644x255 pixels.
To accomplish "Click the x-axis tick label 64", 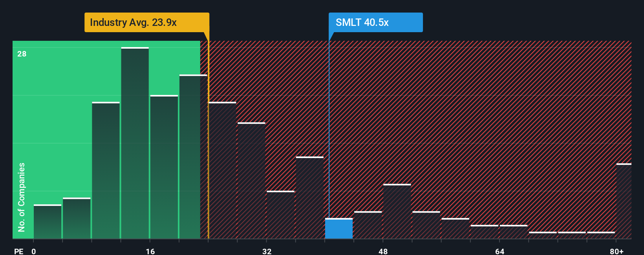I will (x=500, y=251).
